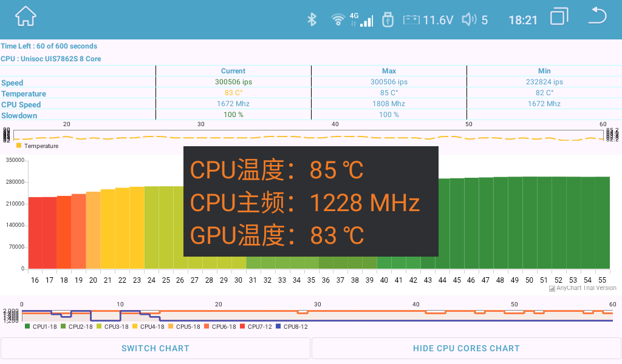Tap the battery icon showing 11.6V
The height and width of the screenshot is (364, 622).
(411, 19)
